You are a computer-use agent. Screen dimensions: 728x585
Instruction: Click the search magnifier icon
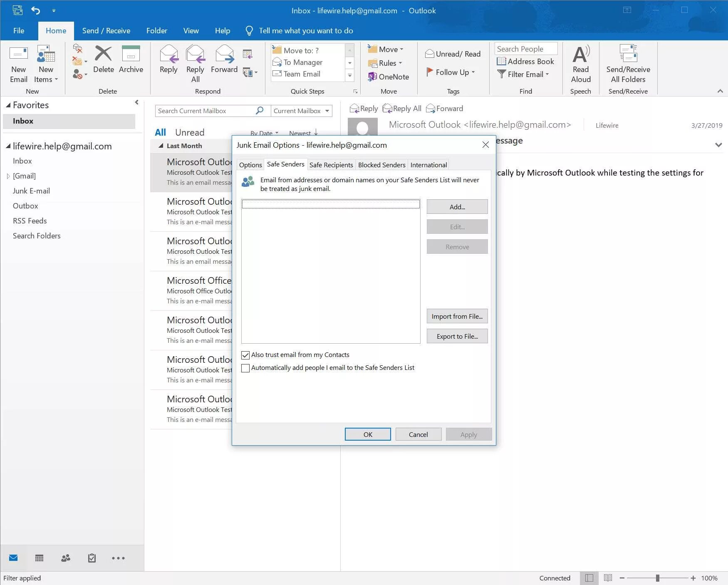260,110
